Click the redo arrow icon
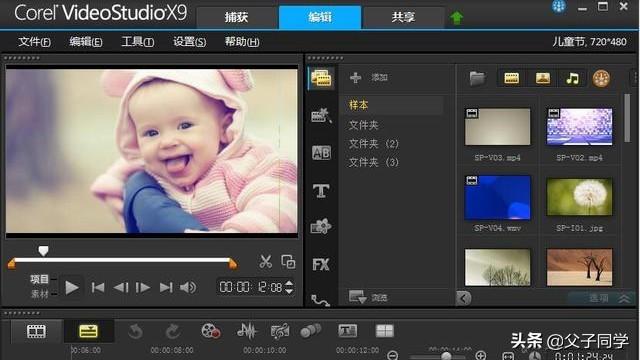Viewport: 640px width, 360px height. (172, 331)
